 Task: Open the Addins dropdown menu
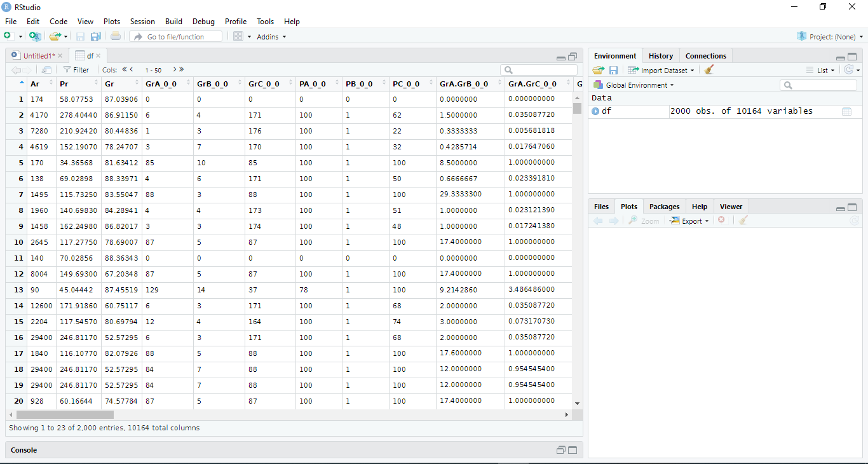pos(271,36)
